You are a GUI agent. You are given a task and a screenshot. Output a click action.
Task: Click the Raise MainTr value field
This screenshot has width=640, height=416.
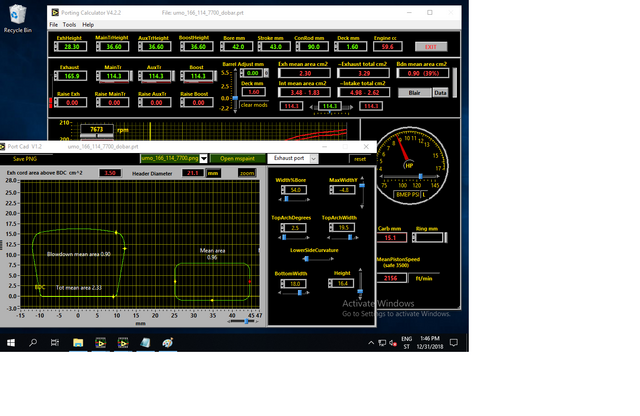click(x=115, y=102)
